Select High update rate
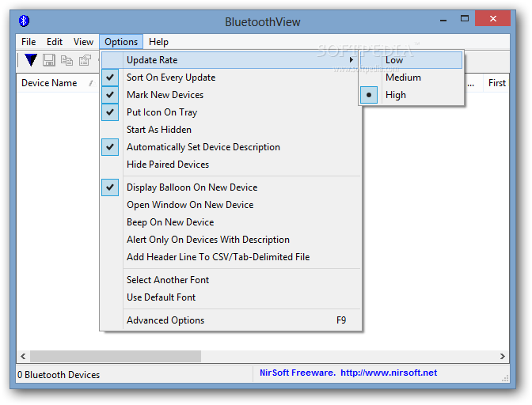Screen dimensions: 532x405 click(x=411, y=95)
